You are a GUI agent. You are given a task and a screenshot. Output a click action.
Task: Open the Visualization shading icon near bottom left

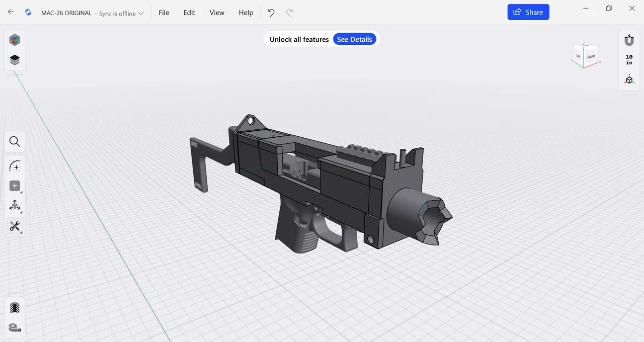tap(15, 307)
